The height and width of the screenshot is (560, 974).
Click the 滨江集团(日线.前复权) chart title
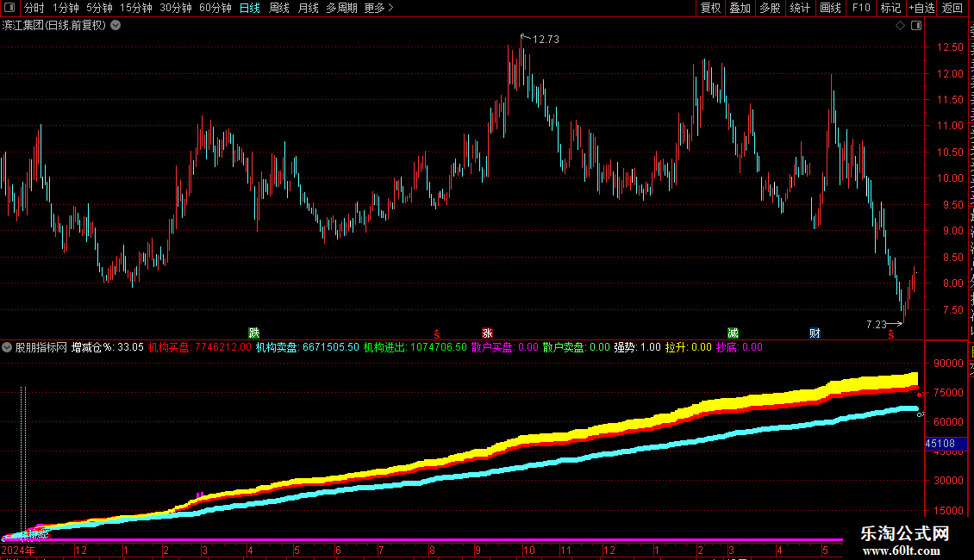click(54, 26)
